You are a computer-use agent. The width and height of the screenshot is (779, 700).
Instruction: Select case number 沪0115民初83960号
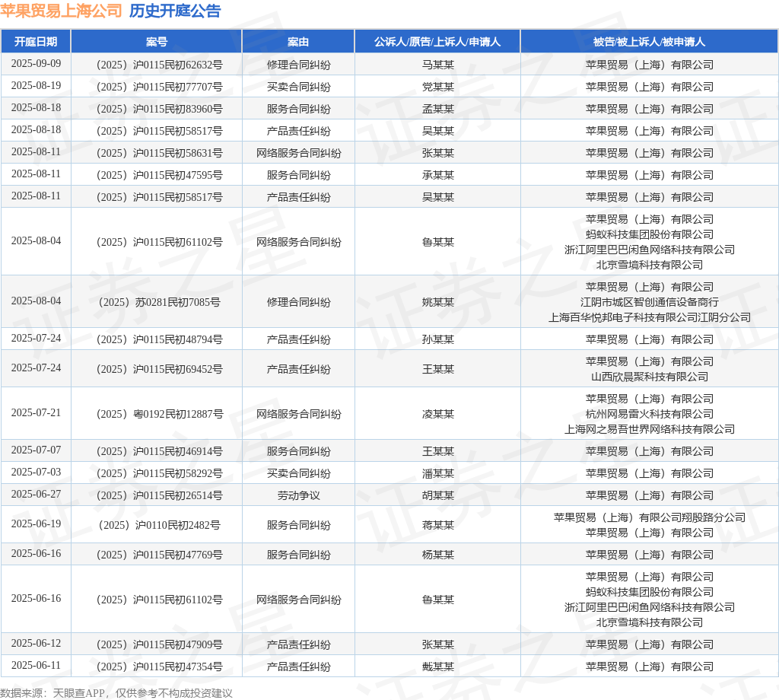pyautogui.click(x=159, y=109)
